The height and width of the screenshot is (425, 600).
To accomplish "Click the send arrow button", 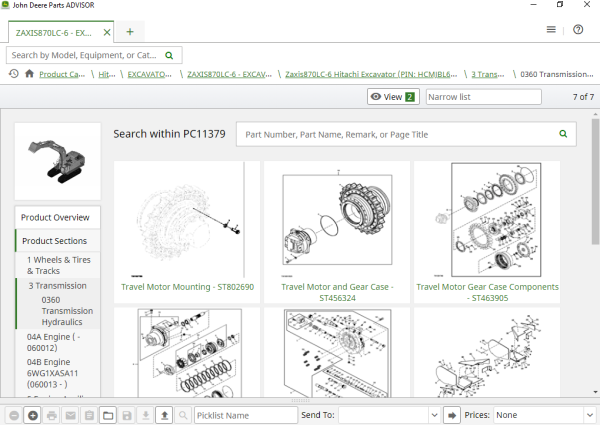I will pyautogui.click(x=452, y=415).
